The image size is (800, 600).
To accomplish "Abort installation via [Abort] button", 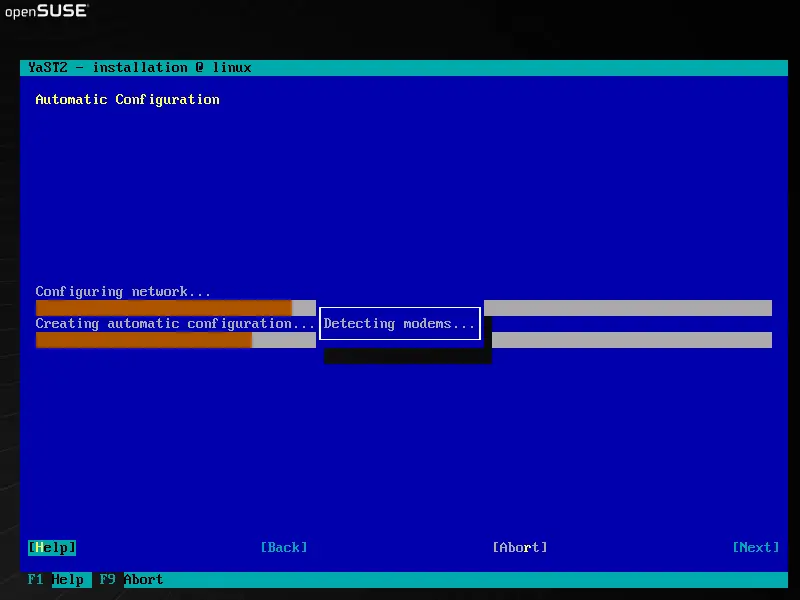I will pos(520,547).
